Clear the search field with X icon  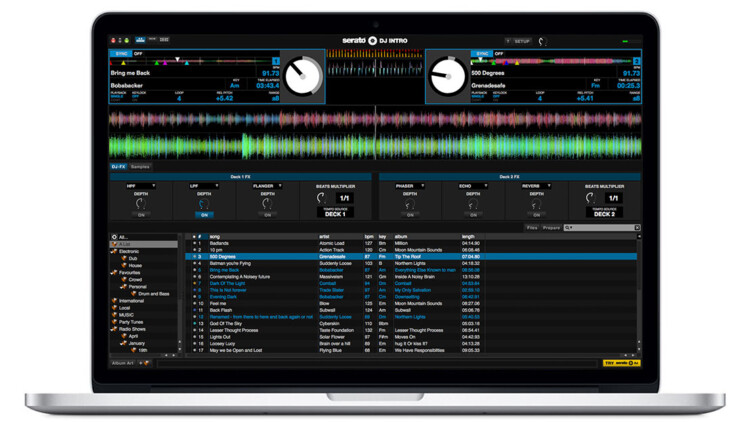[x=637, y=228]
